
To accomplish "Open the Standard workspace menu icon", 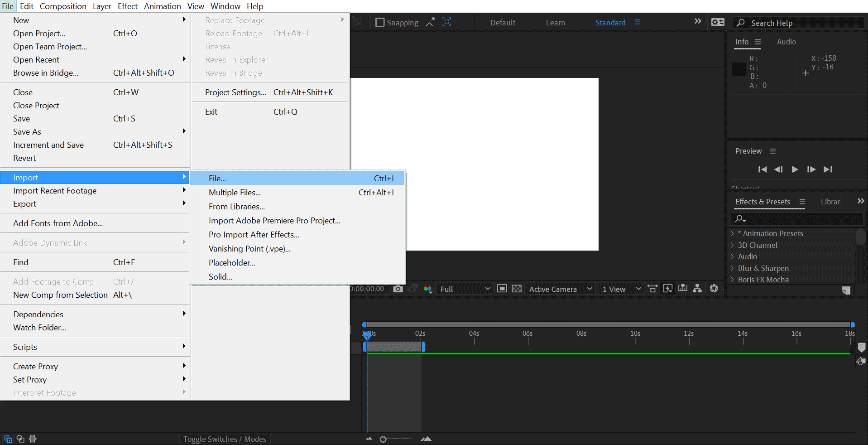I will pyautogui.click(x=638, y=22).
